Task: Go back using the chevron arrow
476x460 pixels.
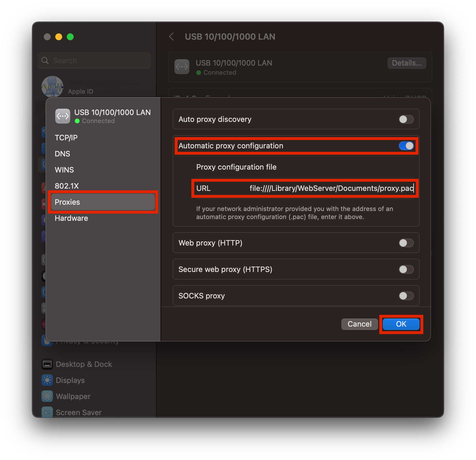Action: [172, 37]
